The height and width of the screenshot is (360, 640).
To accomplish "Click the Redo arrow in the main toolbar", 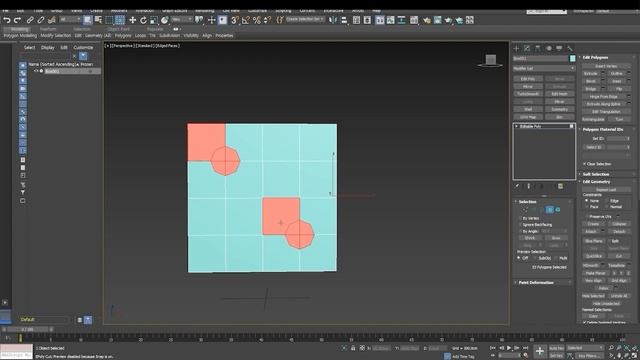I will pos(18,20).
